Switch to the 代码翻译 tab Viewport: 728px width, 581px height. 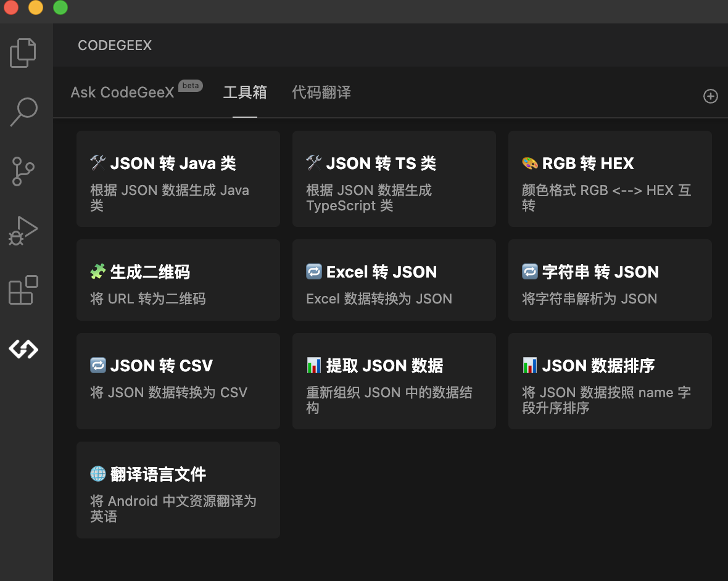(321, 93)
